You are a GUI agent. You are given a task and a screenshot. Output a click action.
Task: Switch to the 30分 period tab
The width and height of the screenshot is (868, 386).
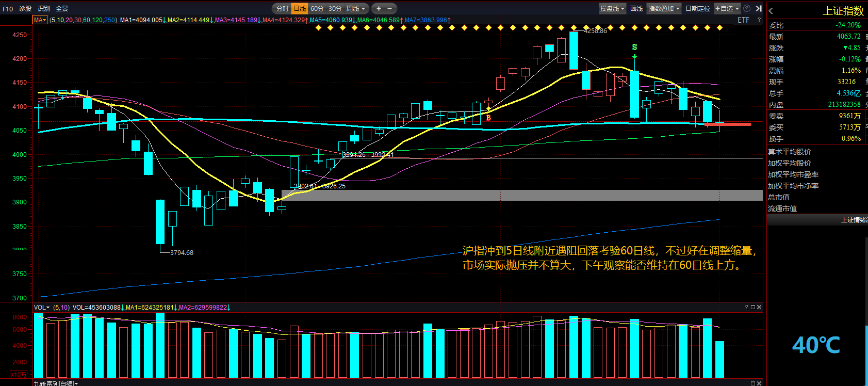[x=335, y=9]
